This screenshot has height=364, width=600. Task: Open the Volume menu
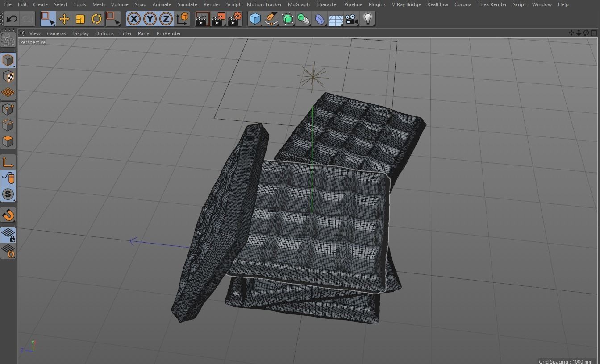(x=120, y=4)
